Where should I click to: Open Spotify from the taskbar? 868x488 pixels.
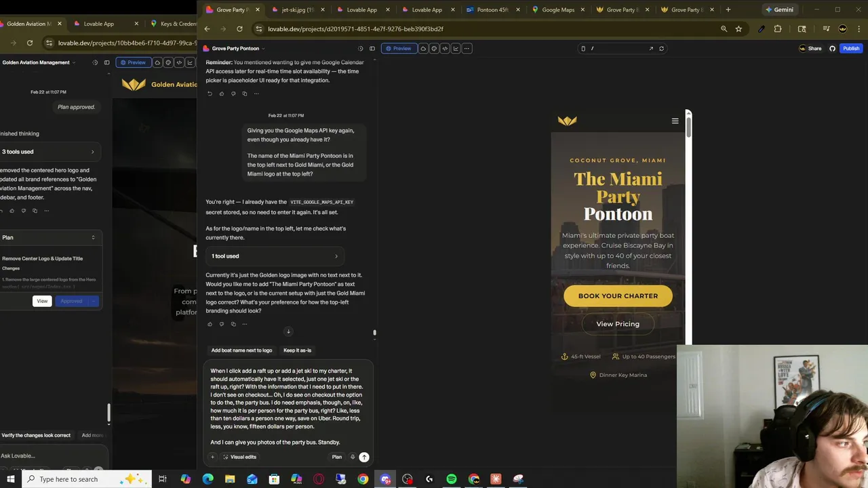click(x=452, y=479)
